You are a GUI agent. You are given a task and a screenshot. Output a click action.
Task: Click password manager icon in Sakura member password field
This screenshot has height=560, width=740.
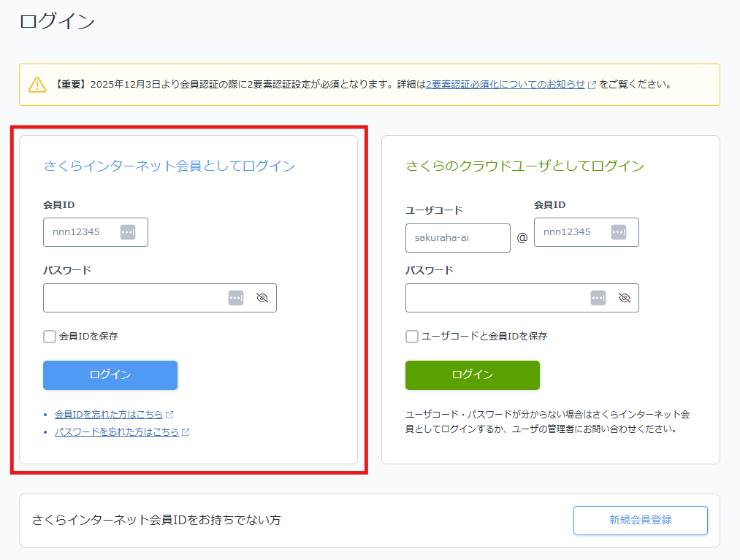click(236, 298)
